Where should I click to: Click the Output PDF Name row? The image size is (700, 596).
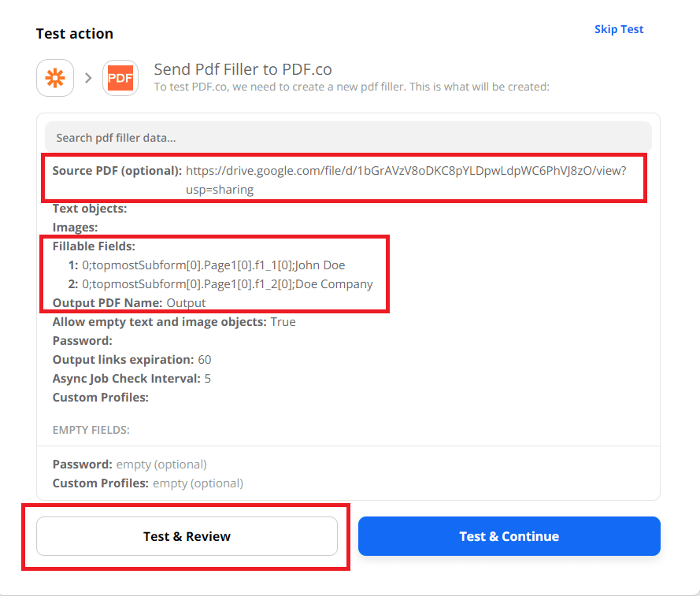(129, 303)
